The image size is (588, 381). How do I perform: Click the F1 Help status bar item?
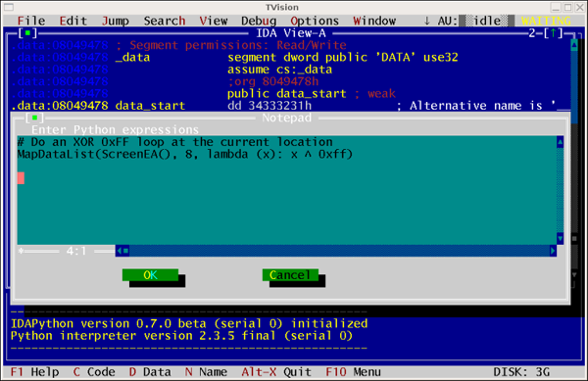pos(35,372)
